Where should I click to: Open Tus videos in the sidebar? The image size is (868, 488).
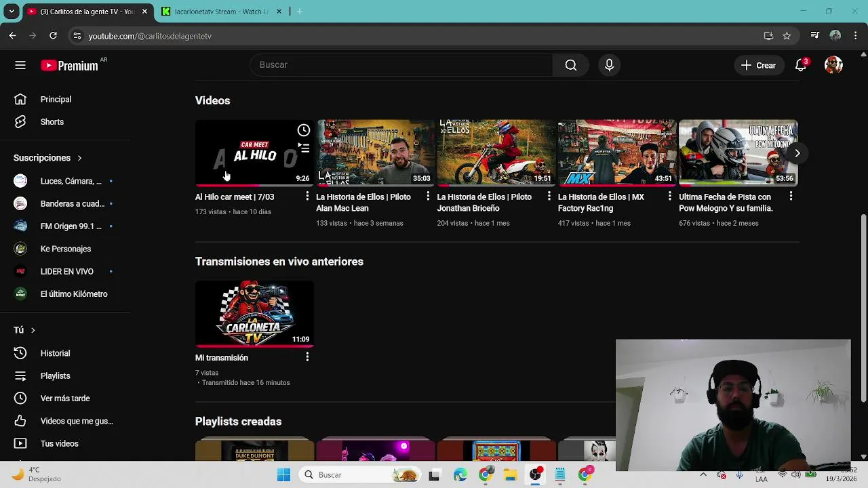pyautogui.click(x=65, y=443)
